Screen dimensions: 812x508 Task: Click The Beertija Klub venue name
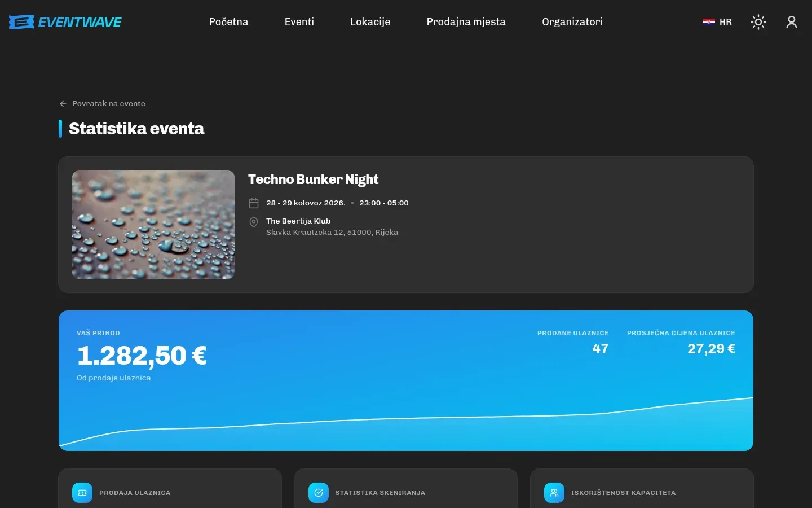click(x=298, y=221)
